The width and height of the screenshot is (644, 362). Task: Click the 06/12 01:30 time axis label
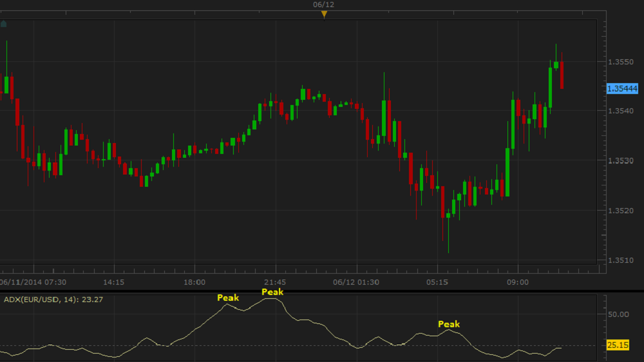[356, 282]
